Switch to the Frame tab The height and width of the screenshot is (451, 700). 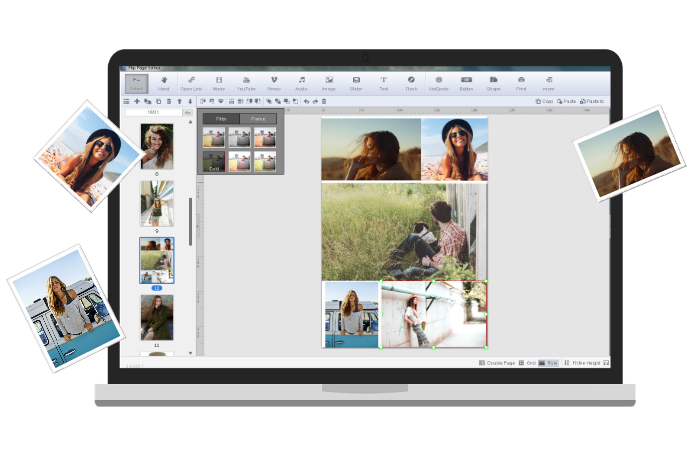[x=258, y=118]
